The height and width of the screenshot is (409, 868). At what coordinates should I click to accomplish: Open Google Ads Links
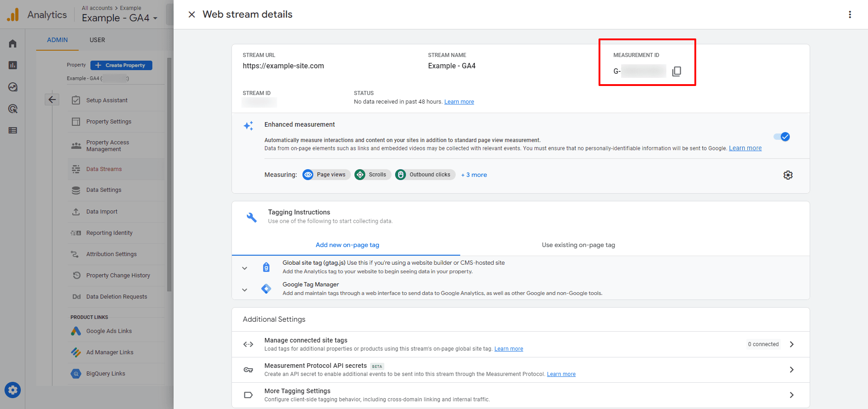pos(116,331)
